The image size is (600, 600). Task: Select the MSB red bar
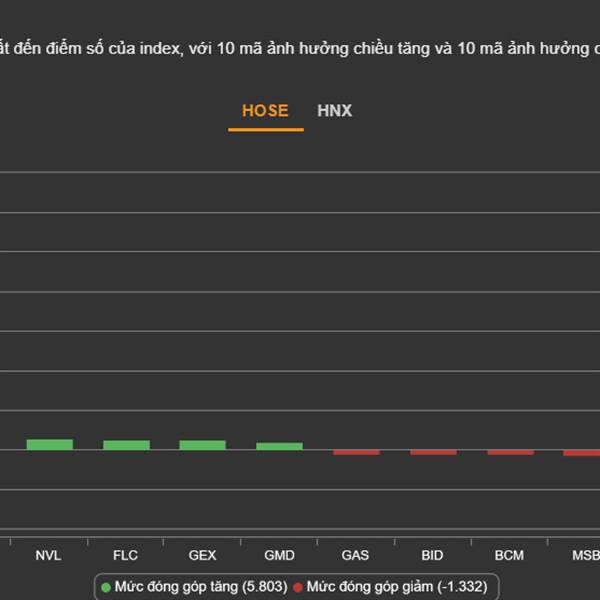(x=582, y=453)
